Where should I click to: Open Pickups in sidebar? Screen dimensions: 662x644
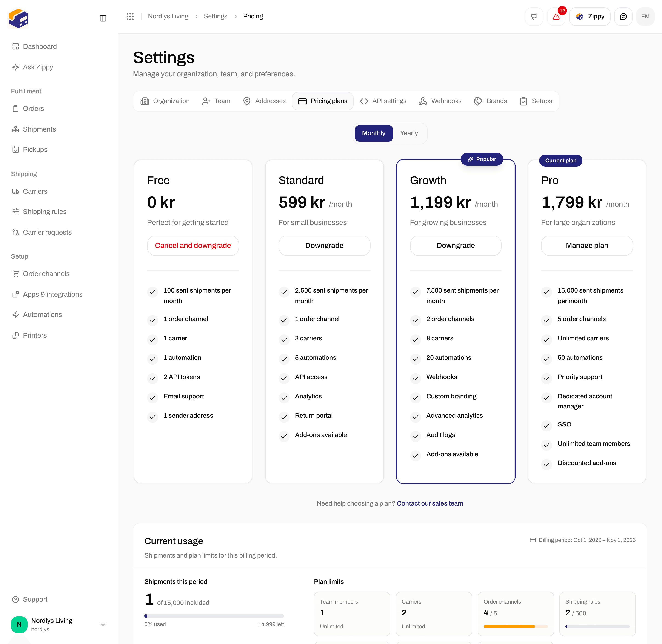coord(30,149)
